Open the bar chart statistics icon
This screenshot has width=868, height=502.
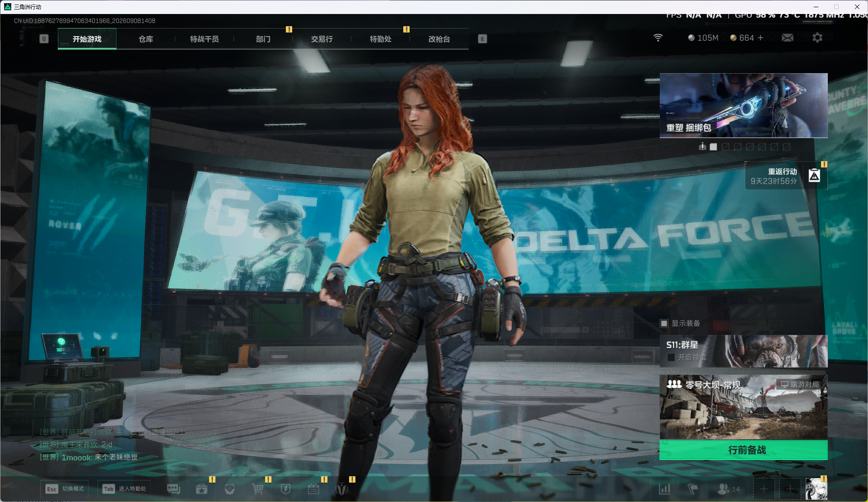664,489
